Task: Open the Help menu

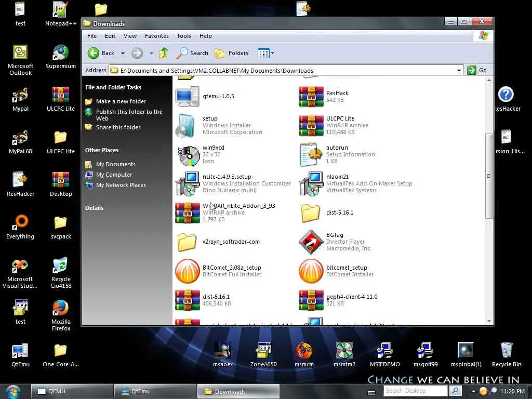Action: tap(206, 36)
